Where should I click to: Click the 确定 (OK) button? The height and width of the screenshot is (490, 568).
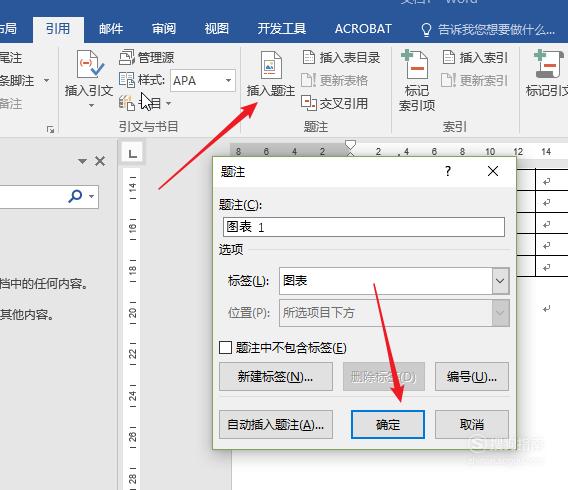tap(388, 424)
